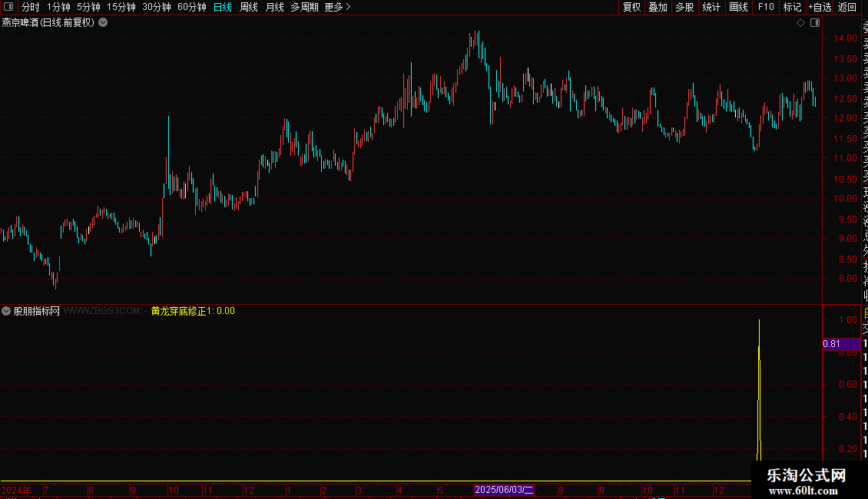Click the 0.81 indicator value marker
Image resolution: width=868 pixels, height=499 pixels.
click(841, 344)
